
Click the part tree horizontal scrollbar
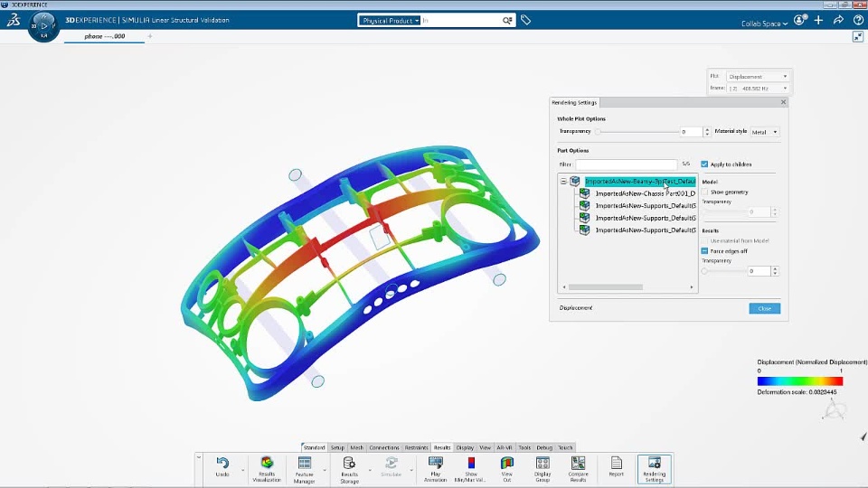[x=606, y=287]
